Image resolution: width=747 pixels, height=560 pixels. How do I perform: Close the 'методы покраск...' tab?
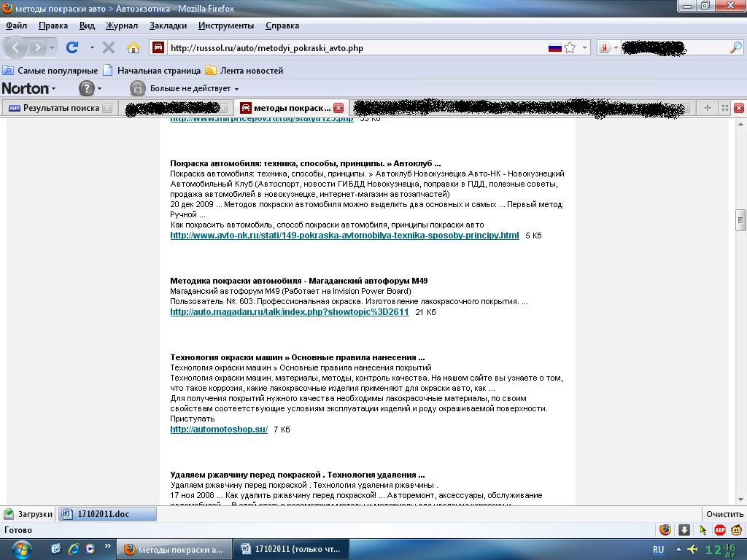pos(338,108)
